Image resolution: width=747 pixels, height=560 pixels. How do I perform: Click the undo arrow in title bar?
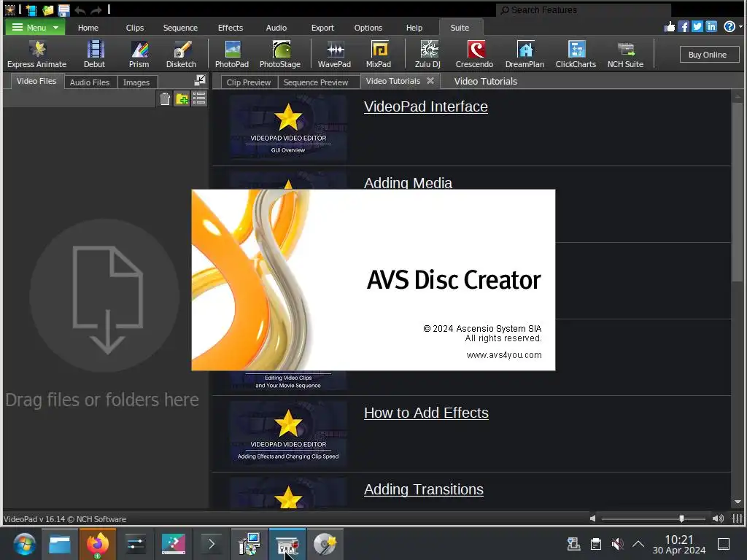(x=80, y=10)
